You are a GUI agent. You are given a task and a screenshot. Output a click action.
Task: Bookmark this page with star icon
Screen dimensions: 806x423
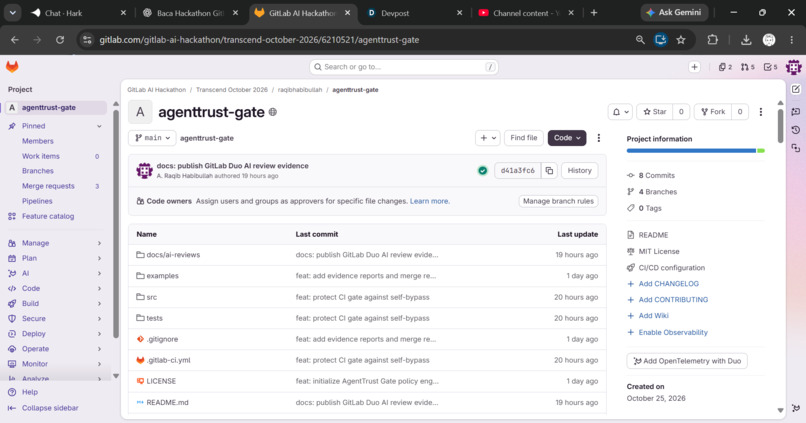pos(681,40)
